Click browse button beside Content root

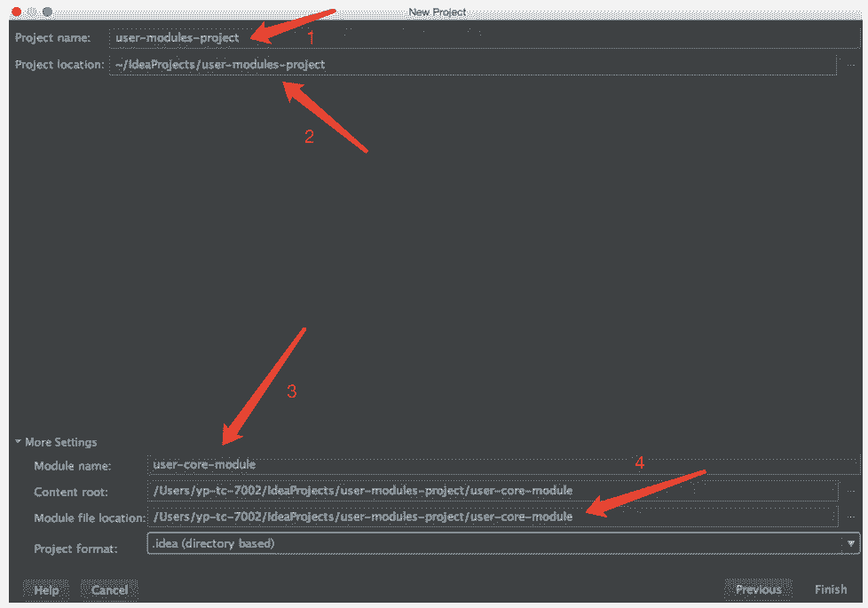pos(851,491)
